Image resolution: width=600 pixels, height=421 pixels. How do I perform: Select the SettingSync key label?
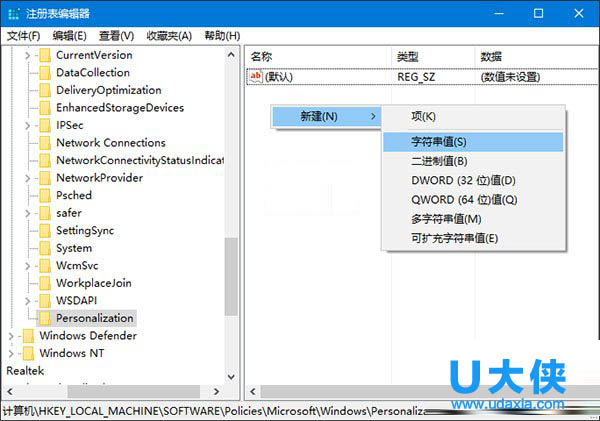click(85, 230)
